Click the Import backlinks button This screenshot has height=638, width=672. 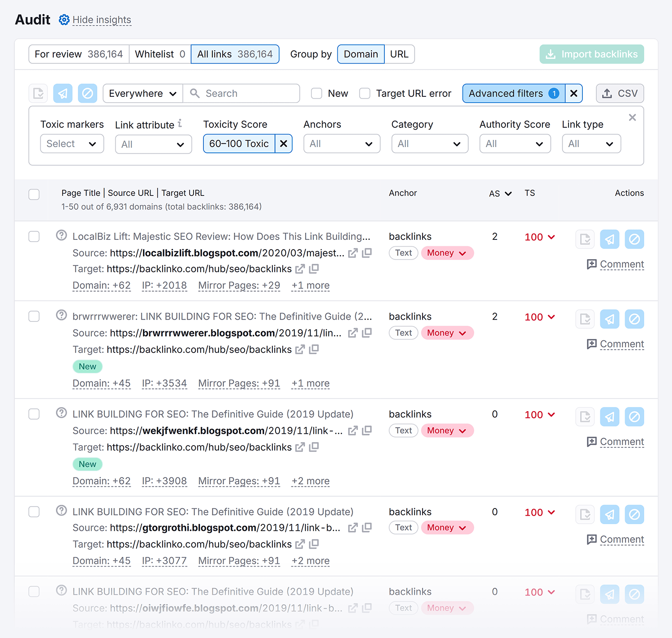point(592,54)
